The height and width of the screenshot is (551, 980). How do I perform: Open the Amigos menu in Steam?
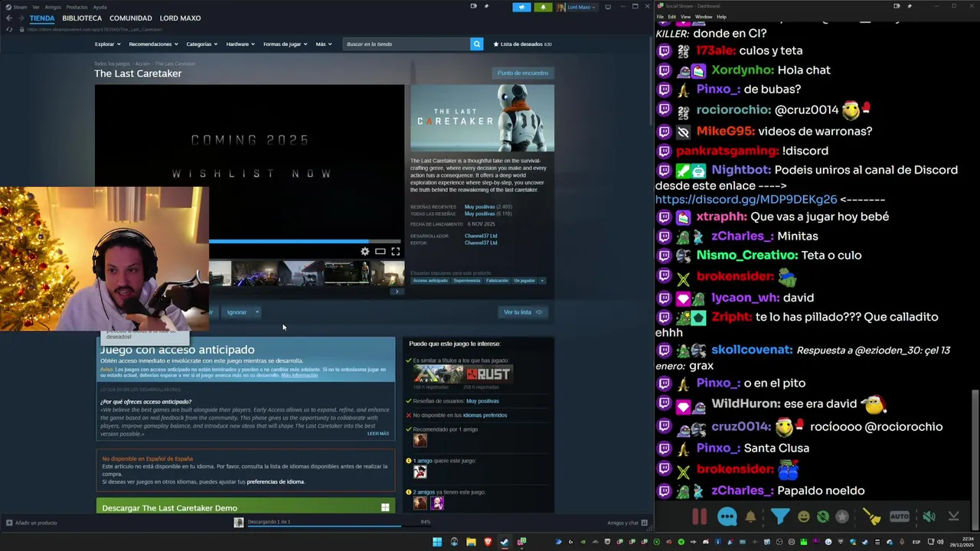pos(52,7)
